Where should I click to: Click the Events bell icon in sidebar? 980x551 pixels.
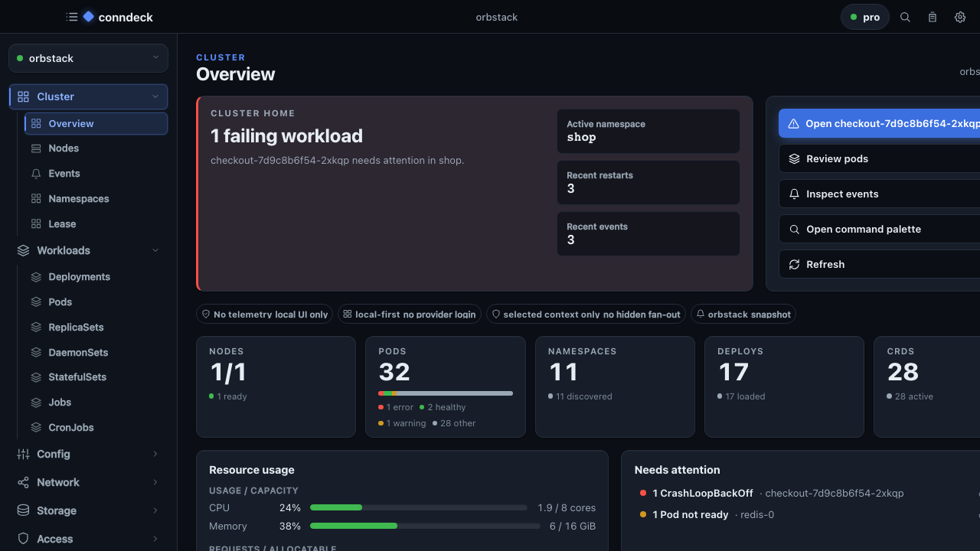(x=36, y=174)
